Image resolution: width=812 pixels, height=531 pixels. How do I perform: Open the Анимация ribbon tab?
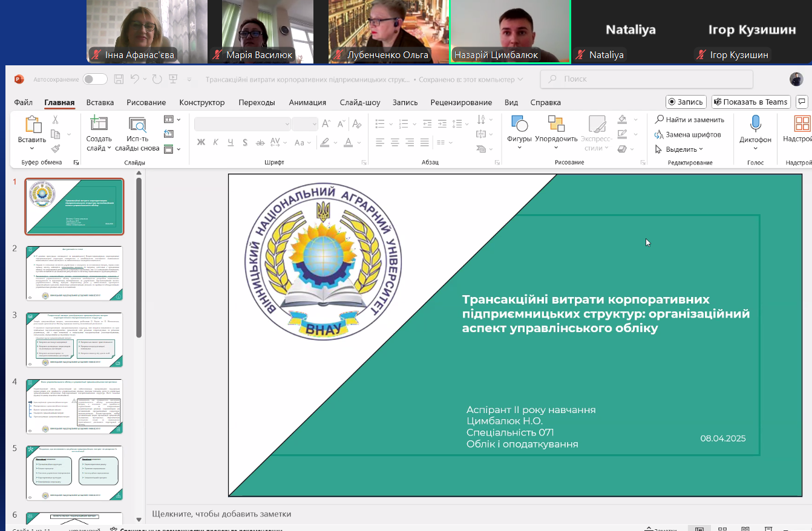pyautogui.click(x=307, y=102)
